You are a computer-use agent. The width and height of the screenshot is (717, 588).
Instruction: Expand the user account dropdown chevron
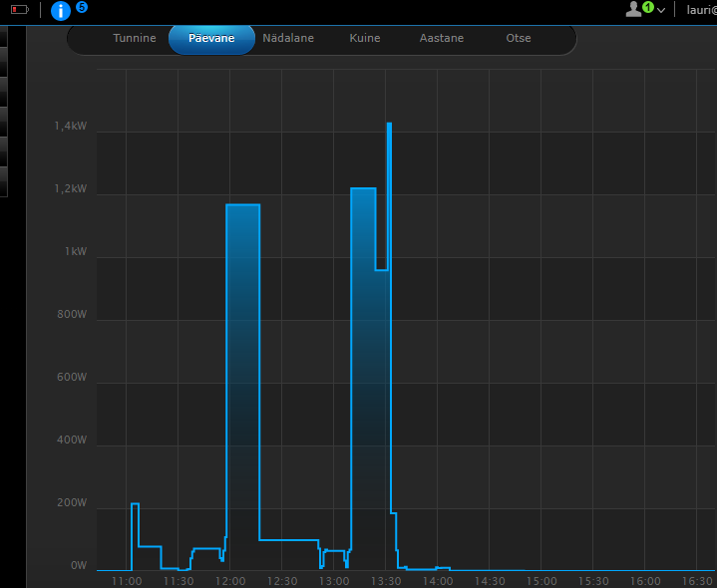click(x=661, y=10)
